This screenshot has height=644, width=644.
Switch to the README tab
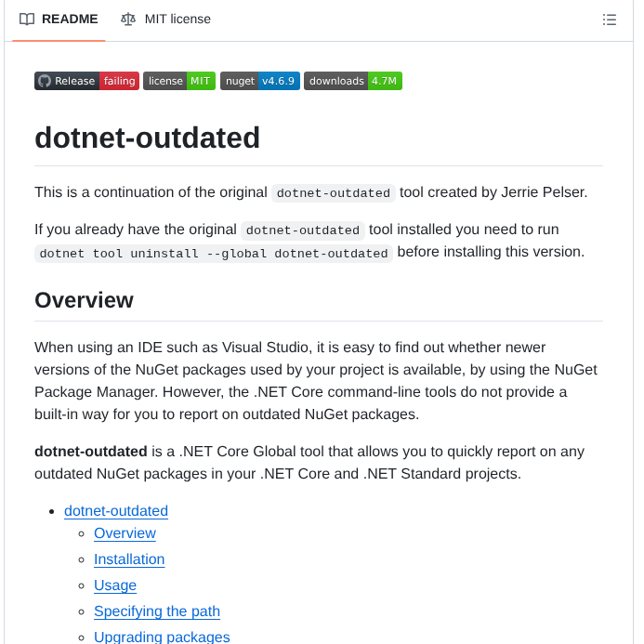pyautogui.click(x=59, y=20)
